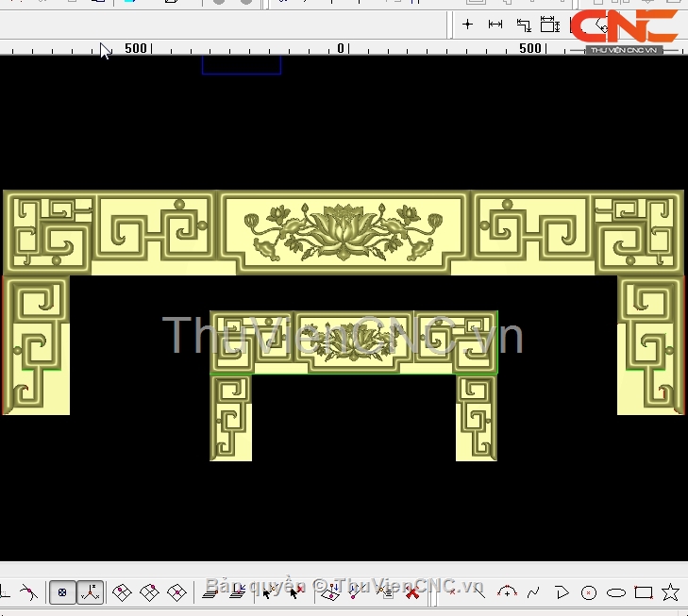Select the polyline curve drawing tool

click(x=534, y=592)
